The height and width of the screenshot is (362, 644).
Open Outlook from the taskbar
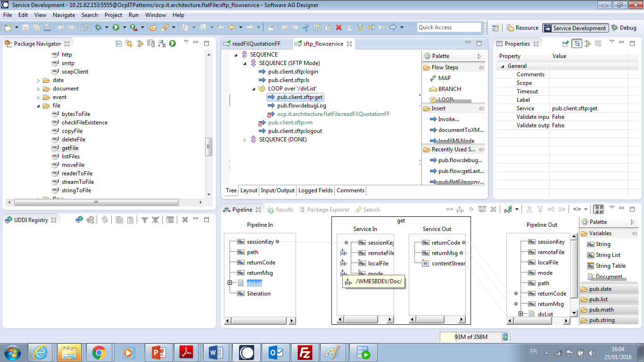click(276, 352)
